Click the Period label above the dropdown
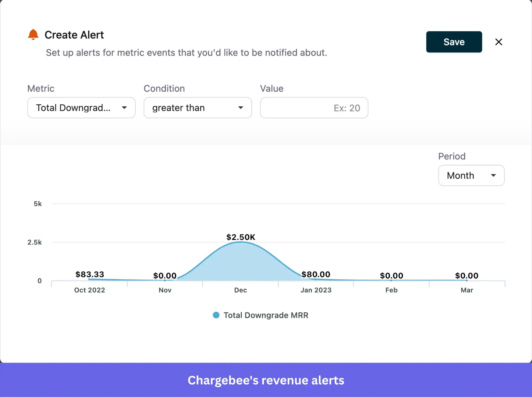Screen dimensions: 532x398 452,156
